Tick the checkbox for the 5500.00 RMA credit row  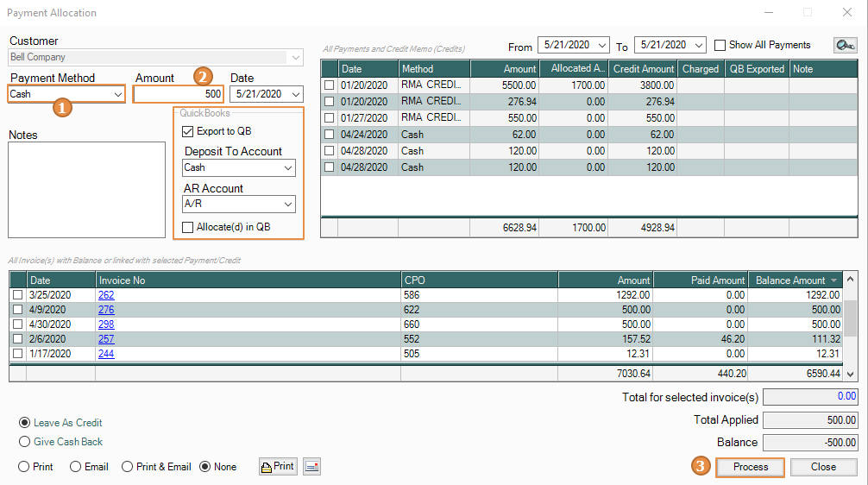click(x=329, y=85)
